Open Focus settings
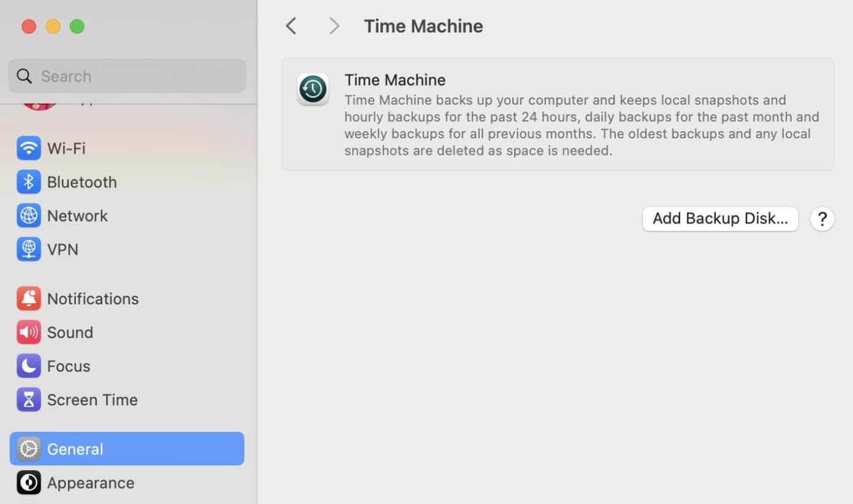This screenshot has width=853, height=504. (68, 366)
